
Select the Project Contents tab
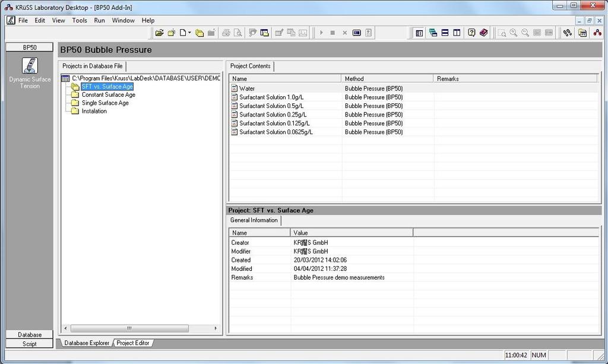point(250,66)
